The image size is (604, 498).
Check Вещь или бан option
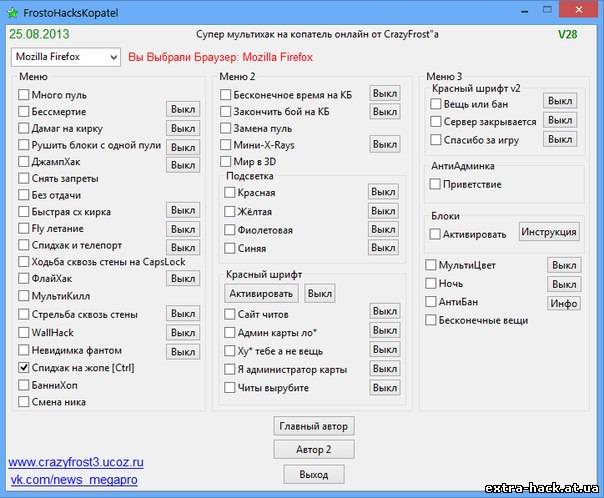436,104
